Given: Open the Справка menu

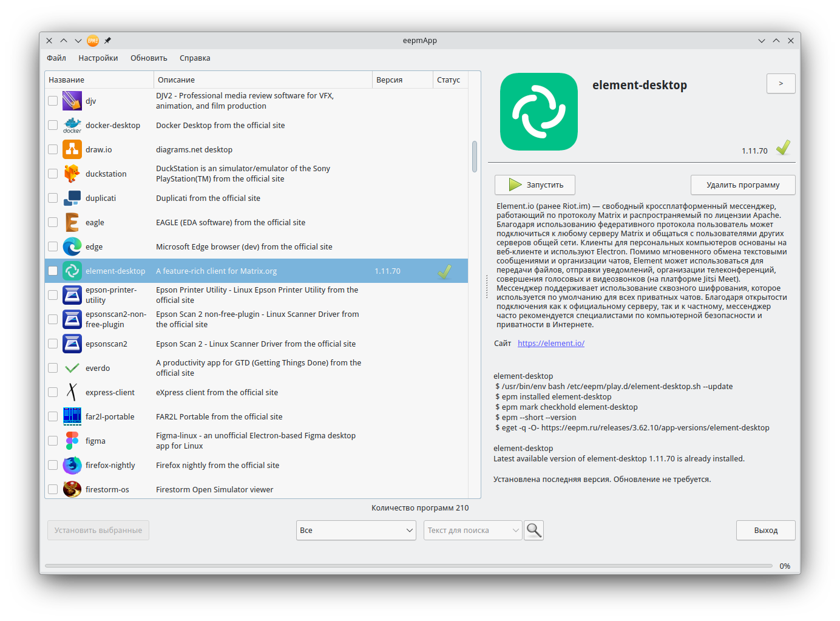Looking at the screenshot, I should click(195, 58).
